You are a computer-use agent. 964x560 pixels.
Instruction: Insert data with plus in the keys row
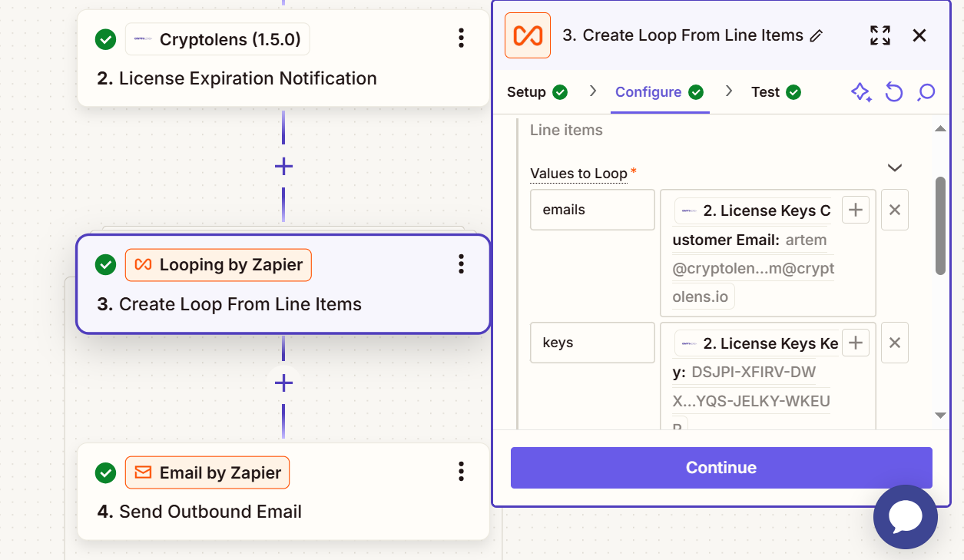(856, 343)
